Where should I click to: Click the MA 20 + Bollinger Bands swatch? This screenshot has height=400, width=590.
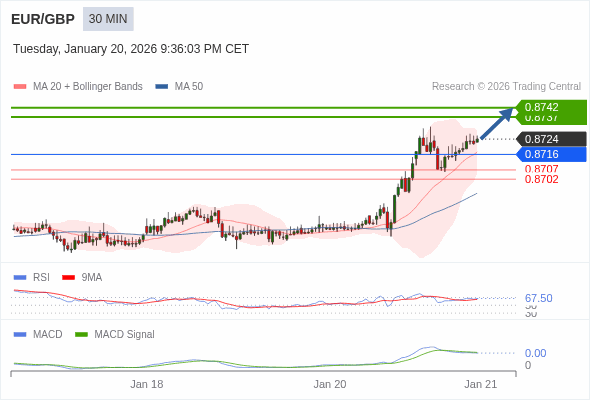pos(20,87)
